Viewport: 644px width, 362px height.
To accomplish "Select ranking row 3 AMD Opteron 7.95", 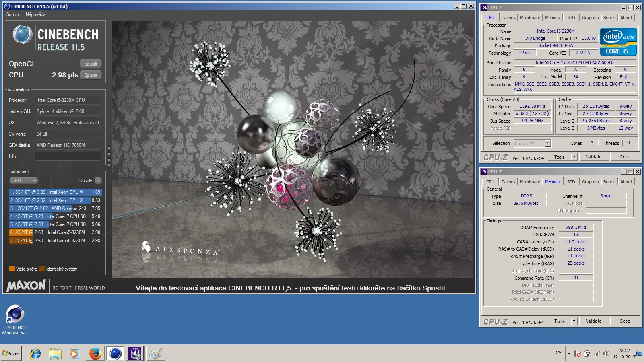I will click(55, 208).
